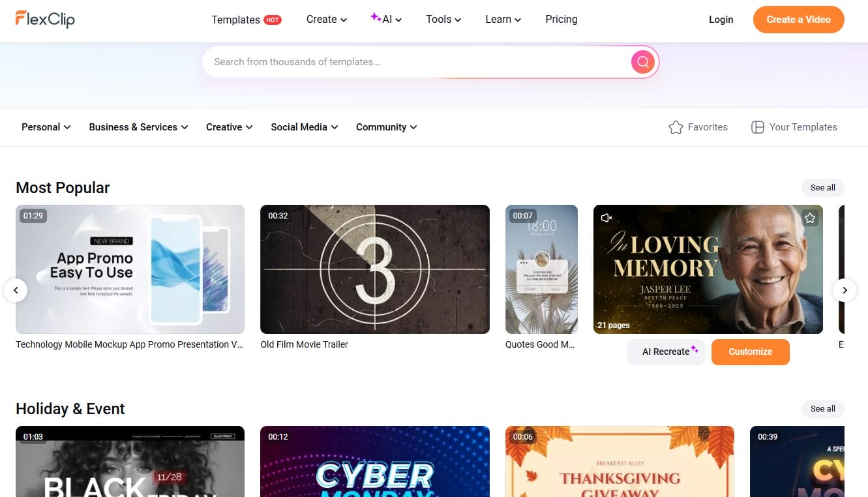Expand the AI menu in navigation
The width and height of the screenshot is (868, 497).
[386, 20]
